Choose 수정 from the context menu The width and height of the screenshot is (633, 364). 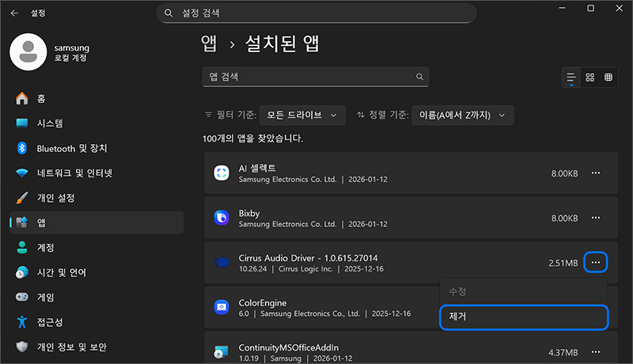pos(524,291)
